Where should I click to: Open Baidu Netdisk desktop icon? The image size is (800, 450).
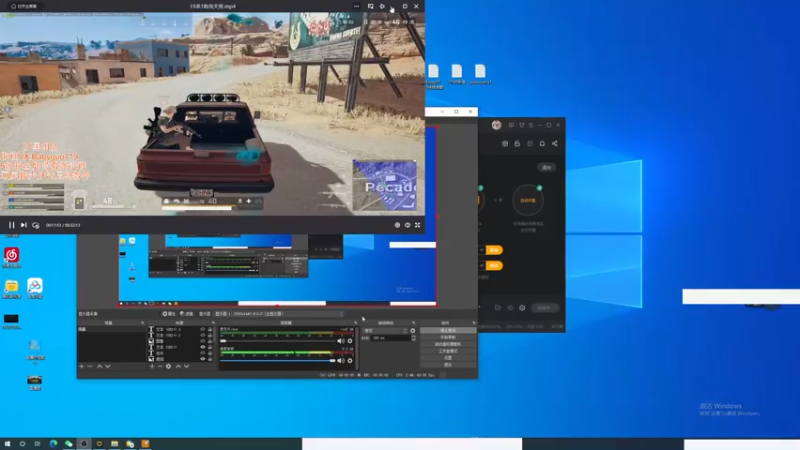tap(35, 288)
